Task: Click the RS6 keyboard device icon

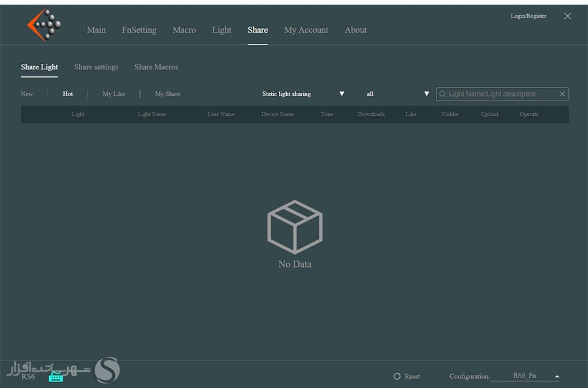Action: pos(56,377)
